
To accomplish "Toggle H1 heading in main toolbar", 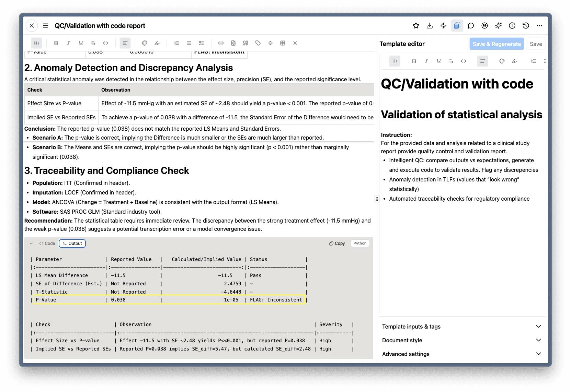I will (x=36, y=43).
